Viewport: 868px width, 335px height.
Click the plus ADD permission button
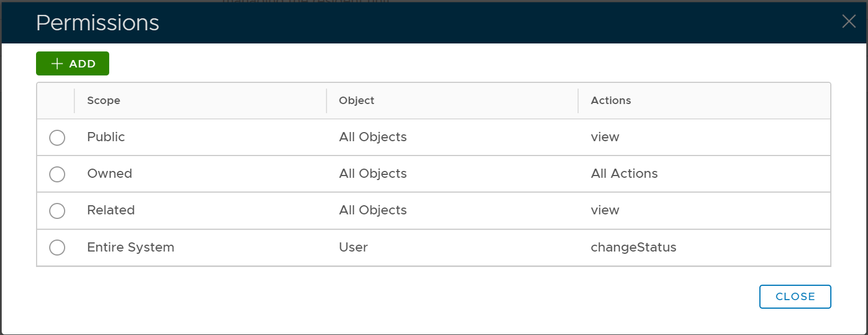[73, 64]
